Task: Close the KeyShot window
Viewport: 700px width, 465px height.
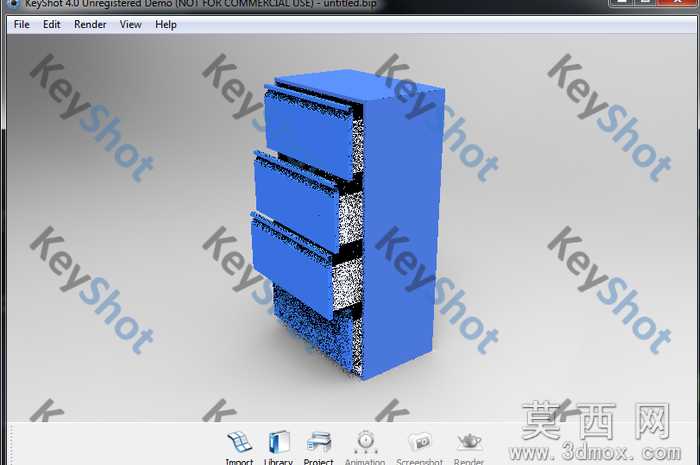Action: click(x=678, y=2)
